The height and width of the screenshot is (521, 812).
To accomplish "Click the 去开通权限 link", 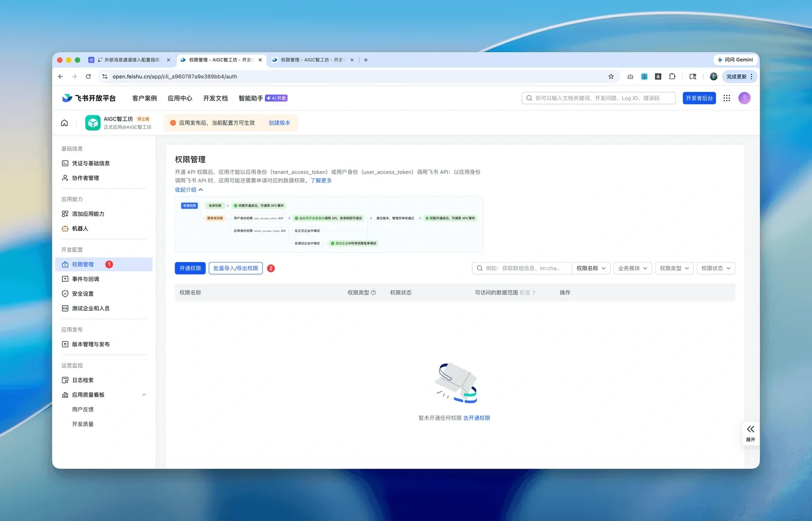I will click(x=477, y=418).
